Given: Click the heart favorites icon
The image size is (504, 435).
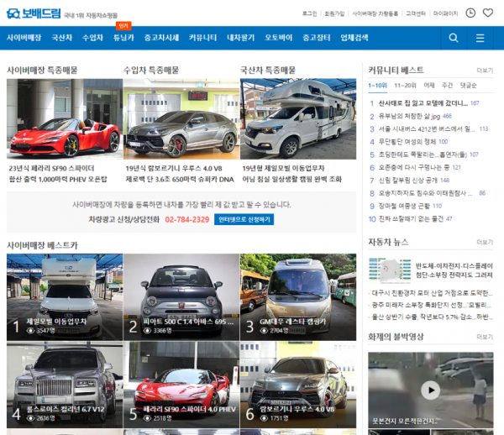Looking at the screenshot, I should coord(488,13).
